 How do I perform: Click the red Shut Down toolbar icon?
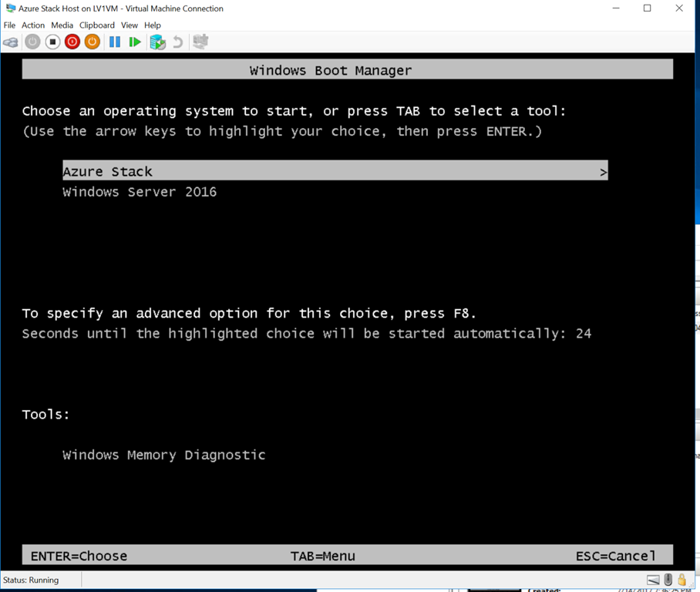coord(72,42)
